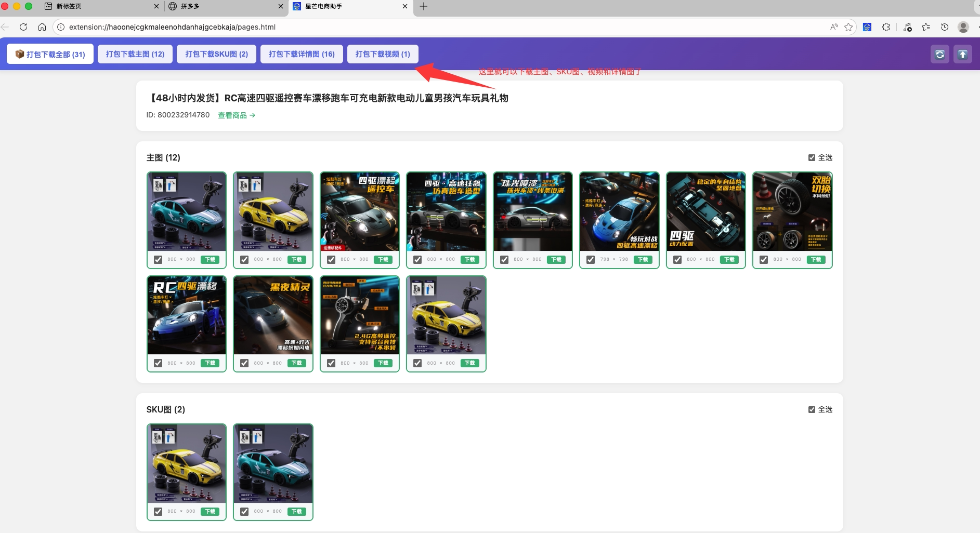The image size is (980, 533).
Task: Click the back-to-top arrow icon in purple header
Action: (x=962, y=54)
